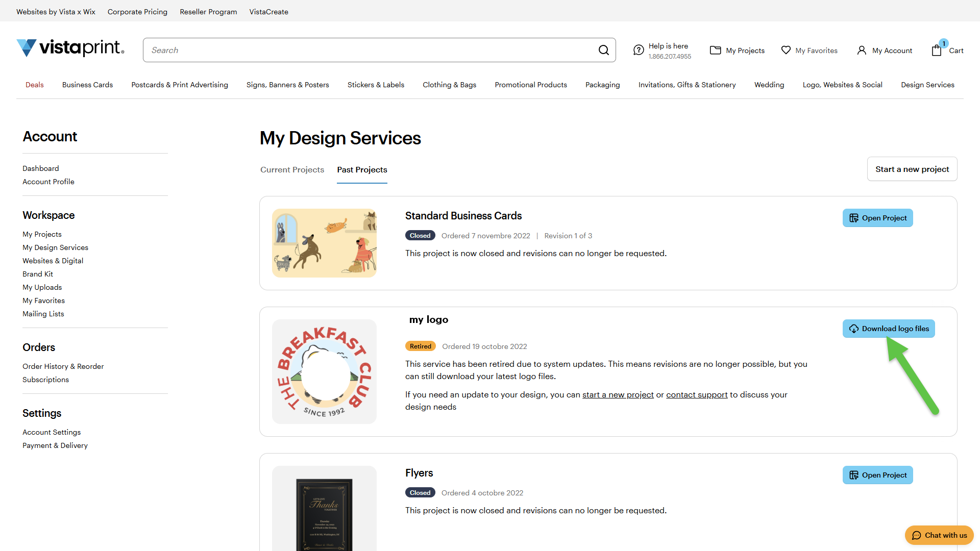The image size is (980, 551).
Task: Open Websites & Digital in sidebar
Action: pyautogui.click(x=53, y=261)
